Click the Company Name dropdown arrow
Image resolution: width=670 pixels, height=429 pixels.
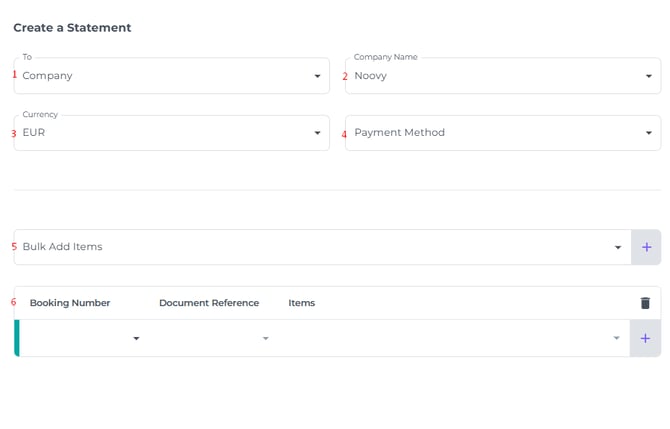tap(648, 76)
